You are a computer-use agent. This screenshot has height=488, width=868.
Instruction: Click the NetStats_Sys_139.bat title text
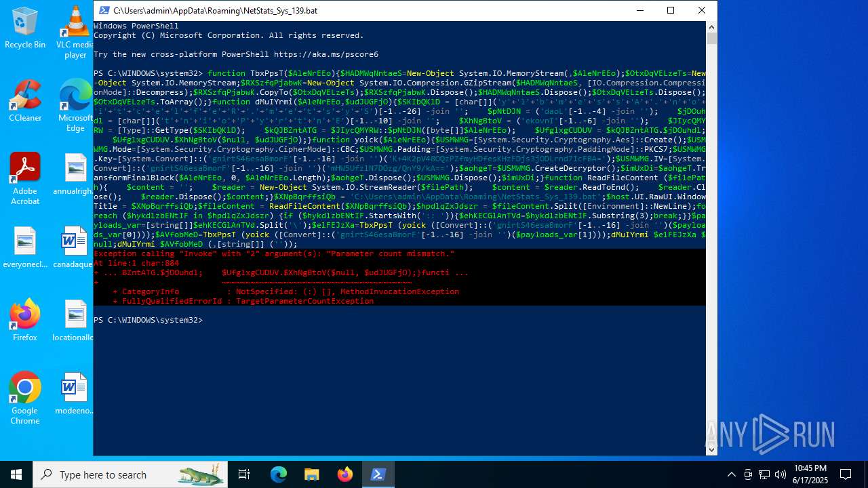215,11
